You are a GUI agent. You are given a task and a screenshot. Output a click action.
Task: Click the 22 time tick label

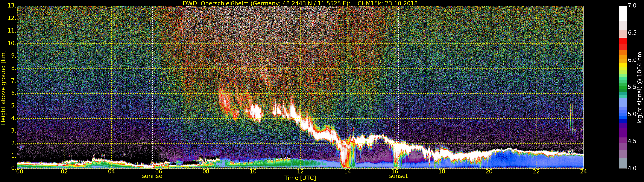pyautogui.click(x=536, y=172)
